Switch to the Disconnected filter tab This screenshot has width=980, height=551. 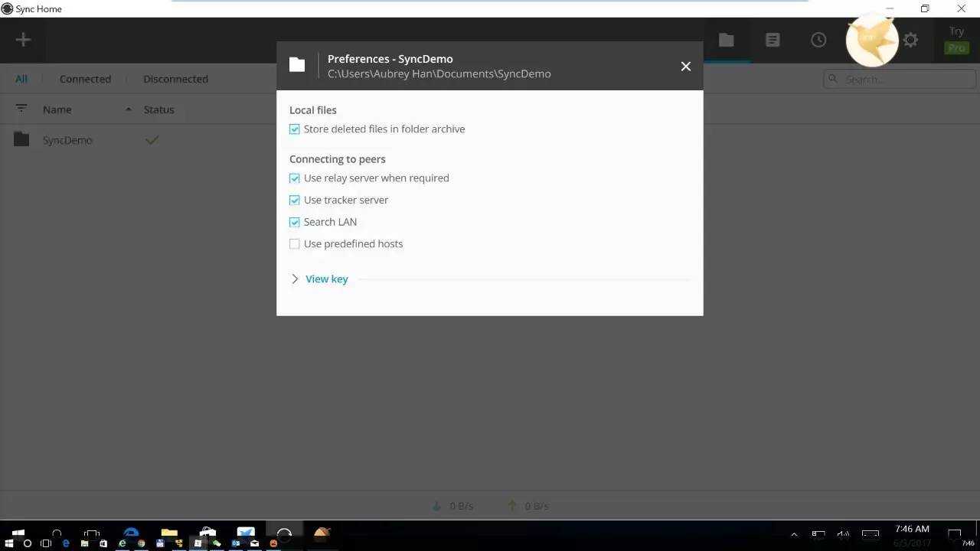(175, 79)
